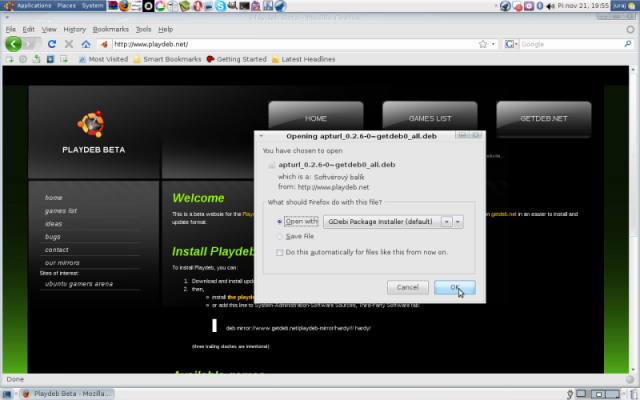This screenshot has height=400, width=640.
Task: Click the WinRAR books launcher icon
Action: [x=113, y=6]
